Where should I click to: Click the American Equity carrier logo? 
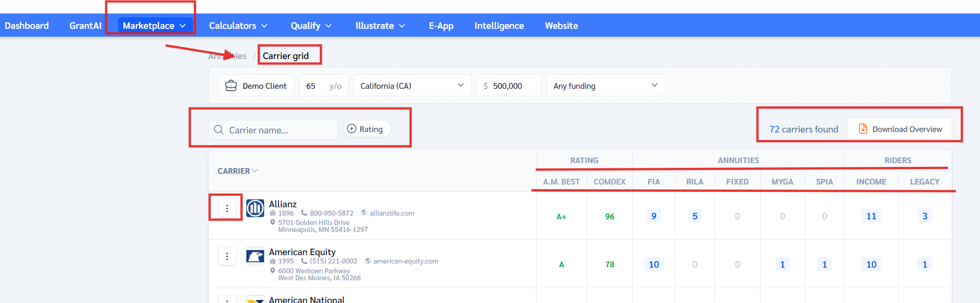(x=255, y=256)
